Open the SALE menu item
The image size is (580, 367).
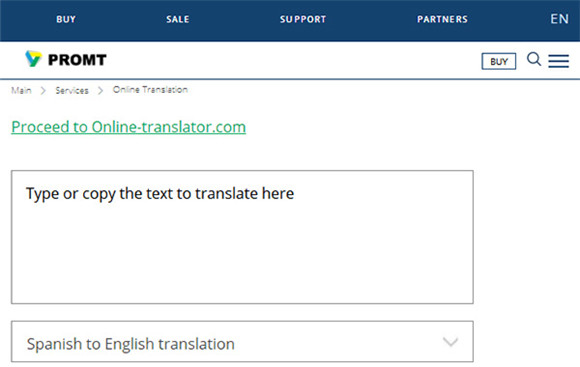coord(178,19)
